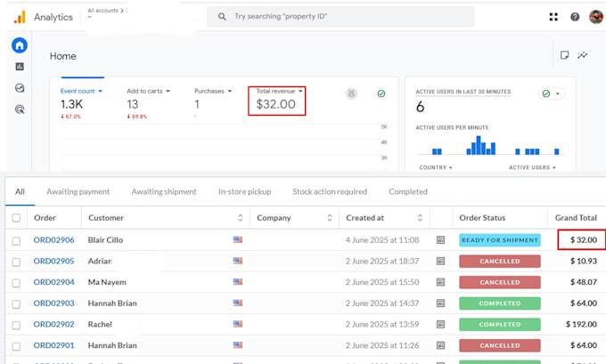Click the $ 192.00 grand total
The width and height of the screenshot is (606, 364).
581,324
